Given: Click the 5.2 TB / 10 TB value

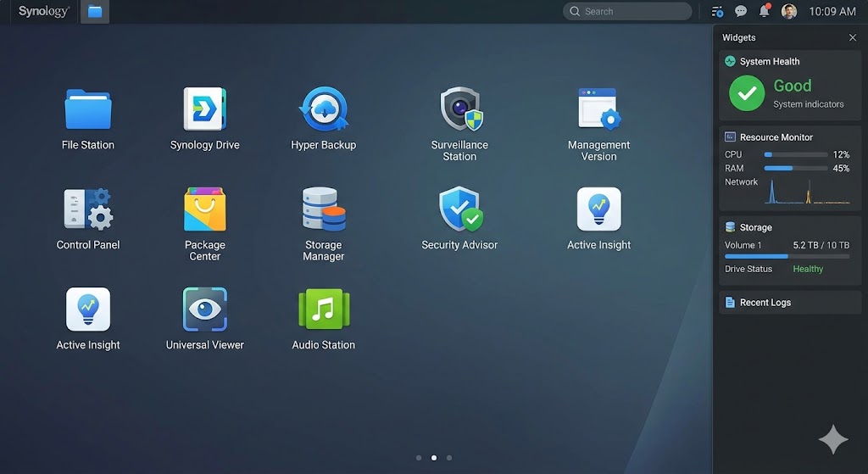Looking at the screenshot, I should [x=821, y=245].
